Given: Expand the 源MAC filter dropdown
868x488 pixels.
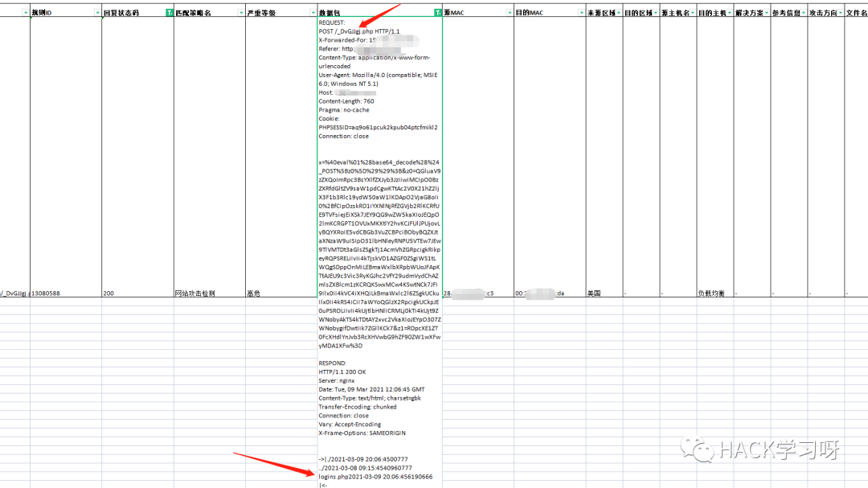Looking at the screenshot, I should (x=510, y=13).
